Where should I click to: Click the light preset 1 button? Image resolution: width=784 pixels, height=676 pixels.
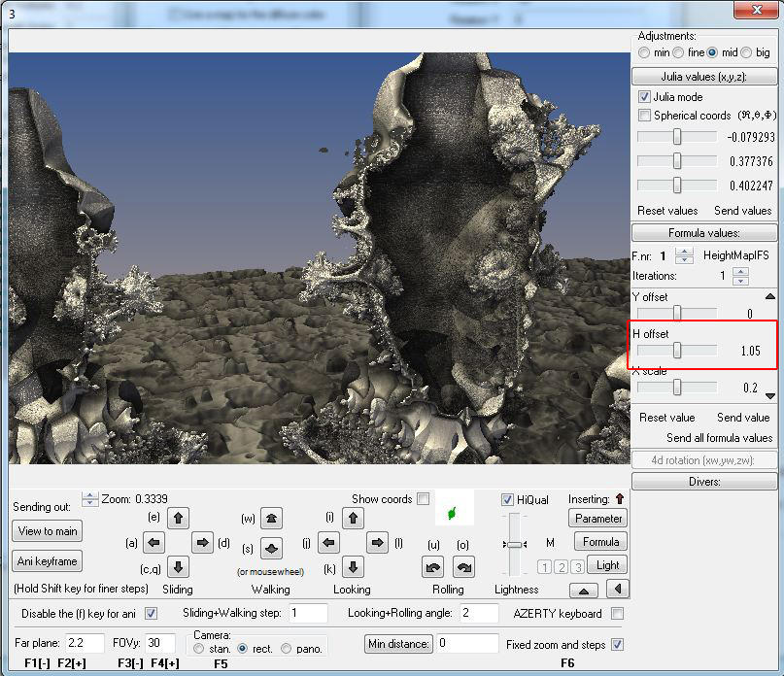(x=545, y=567)
